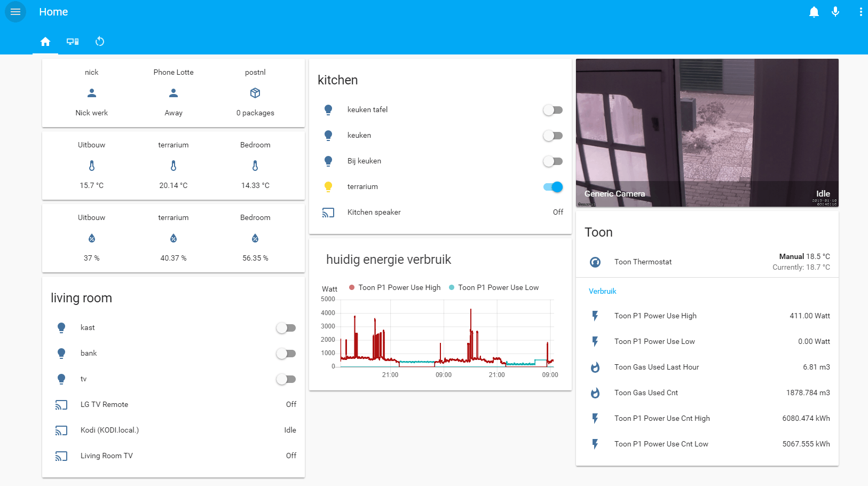Viewport: 868px width, 486px height.
Task: Click the Kitchen speaker label
Action: (x=374, y=213)
